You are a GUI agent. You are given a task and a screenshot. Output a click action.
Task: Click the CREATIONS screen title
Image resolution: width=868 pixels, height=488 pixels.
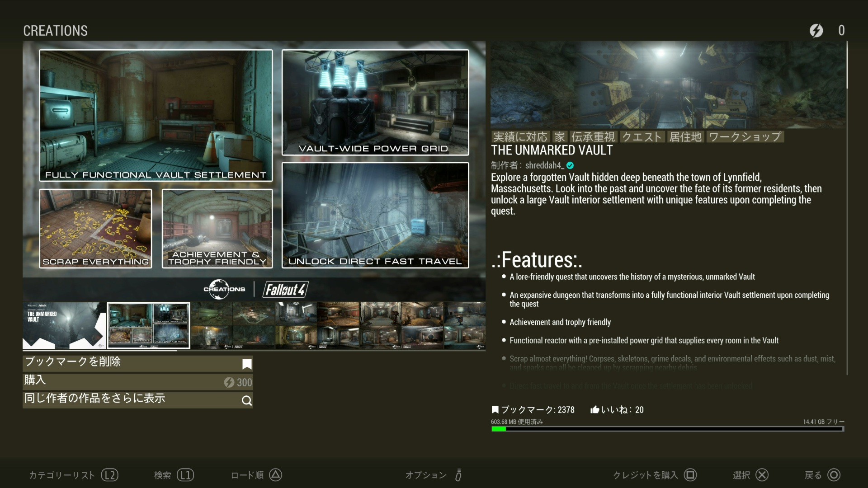(x=56, y=31)
